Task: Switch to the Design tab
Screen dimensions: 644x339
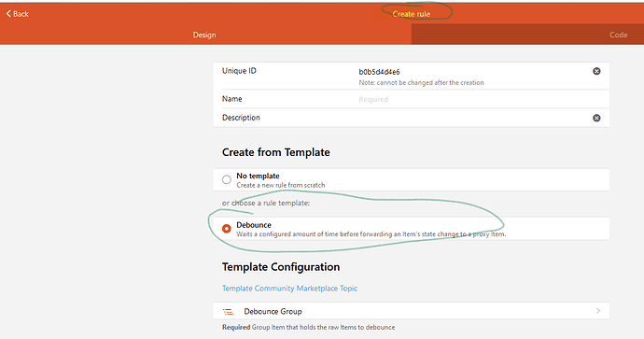Action: click(x=204, y=35)
